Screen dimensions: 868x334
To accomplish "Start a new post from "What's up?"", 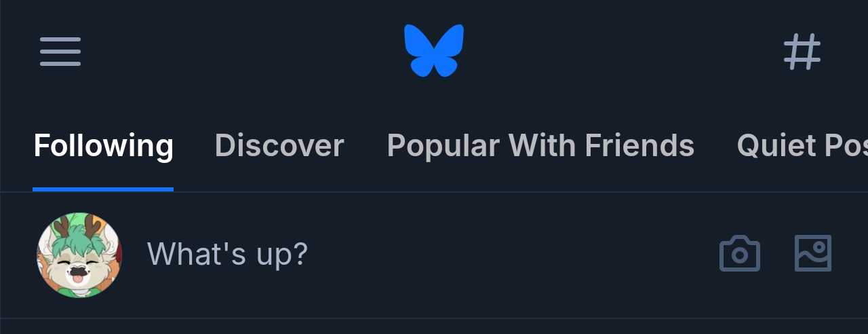I will coord(228,254).
